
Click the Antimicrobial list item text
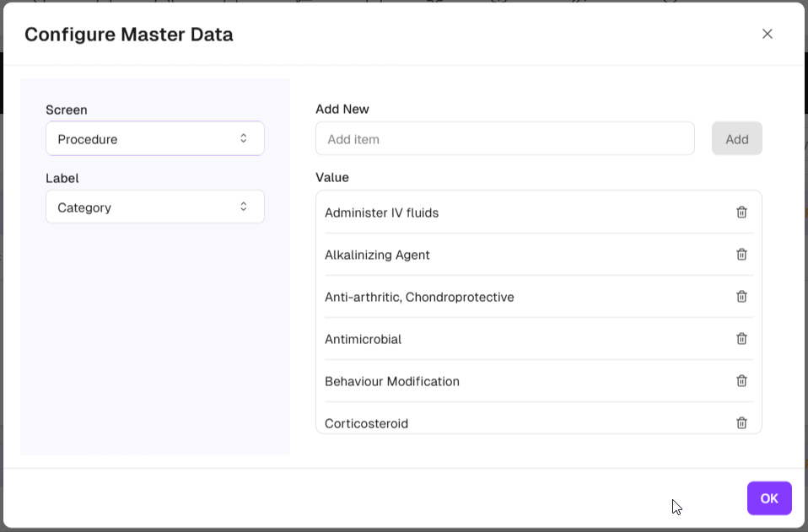click(363, 340)
